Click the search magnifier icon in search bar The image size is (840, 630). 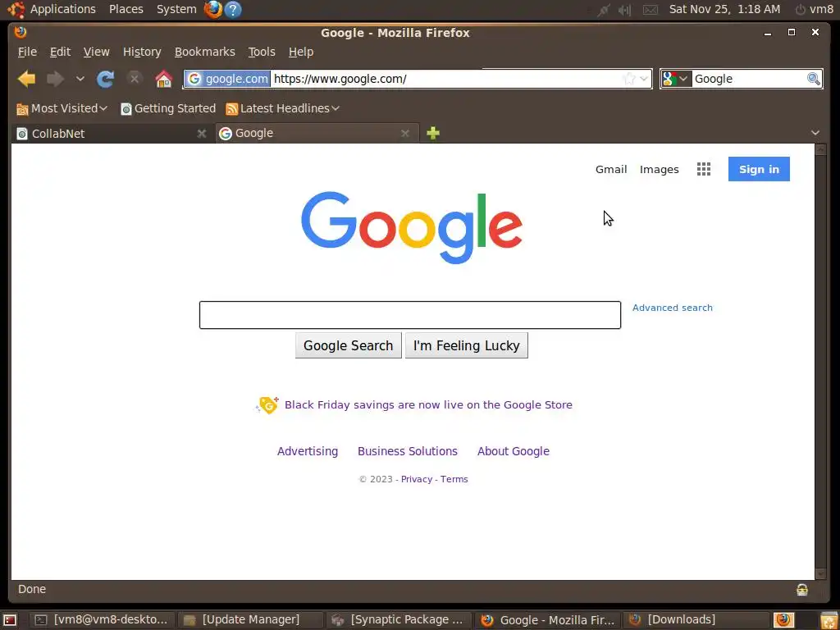click(x=813, y=79)
